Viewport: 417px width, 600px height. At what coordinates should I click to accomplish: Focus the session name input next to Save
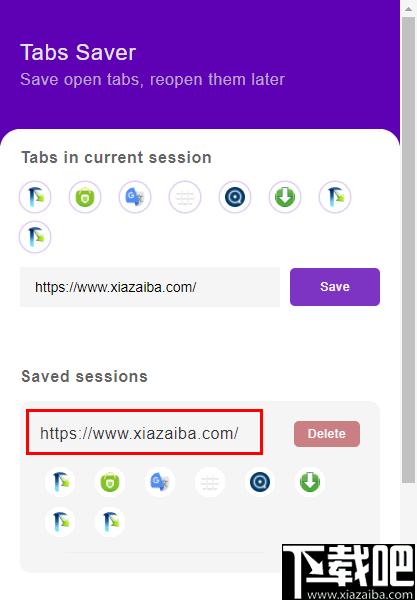150,287
